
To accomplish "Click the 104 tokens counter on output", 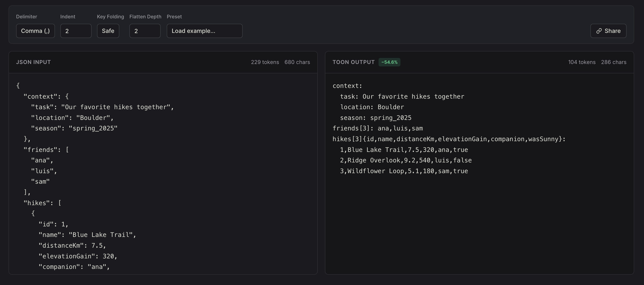I will click(x=582, y=62).
